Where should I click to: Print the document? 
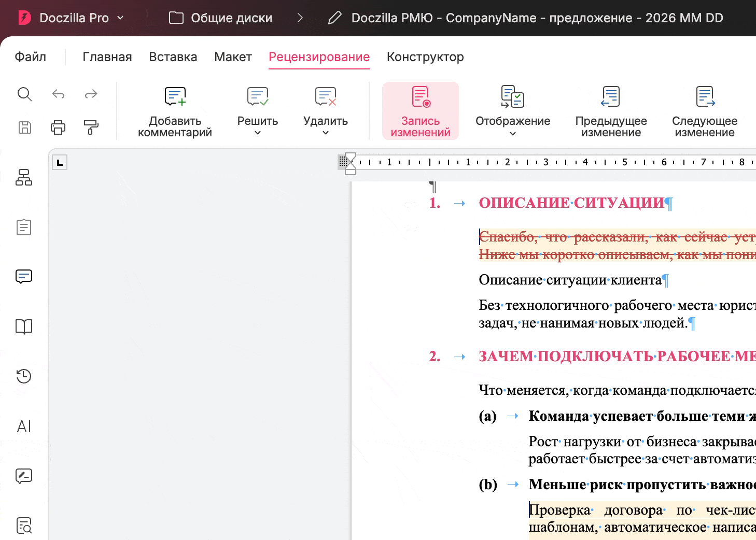click(58, 127)
